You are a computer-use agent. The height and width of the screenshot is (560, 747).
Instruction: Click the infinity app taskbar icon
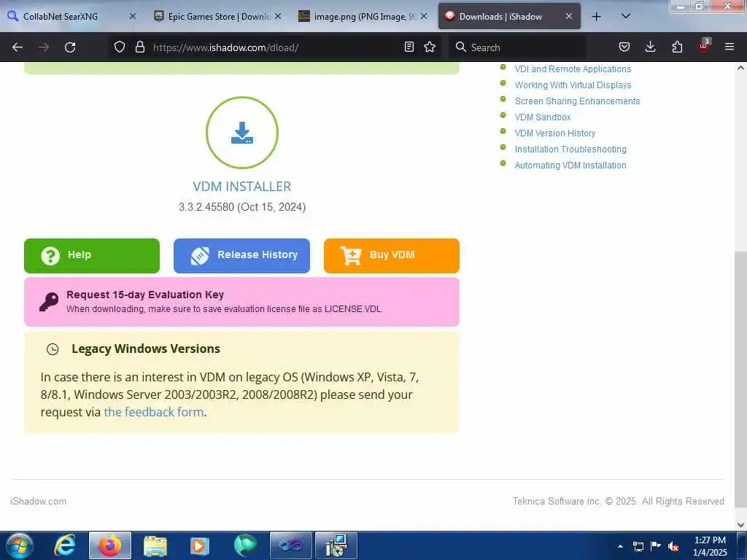tap(290, 545)
